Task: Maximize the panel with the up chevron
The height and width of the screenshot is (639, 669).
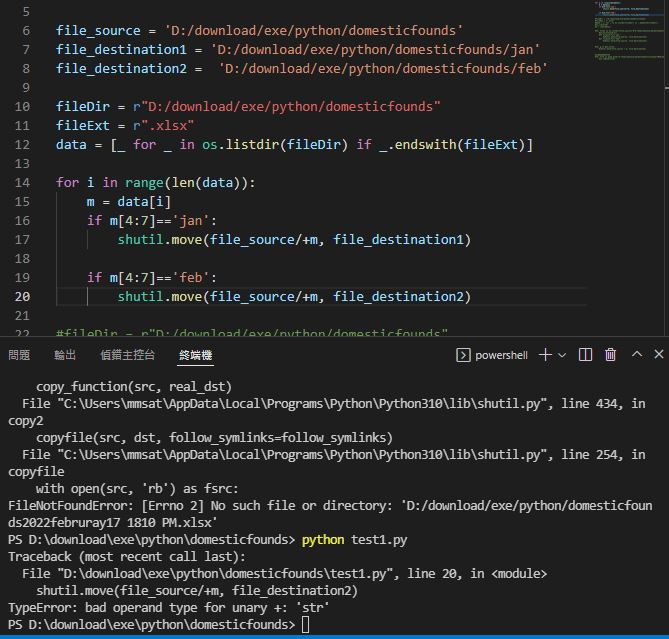Action: pyautogui.click(x=637, y=354)
